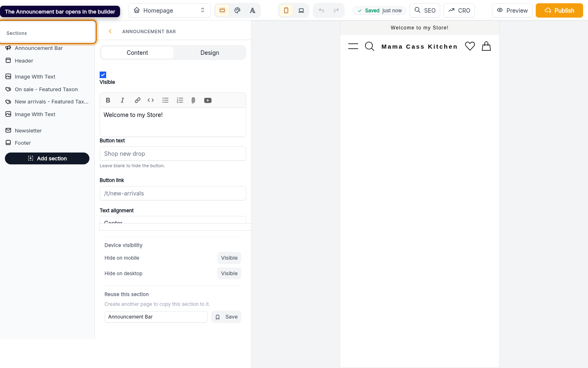Toggle Hide on mobile visibility
The height and width of the screenshot is (368, 588).
coord(229,258)
